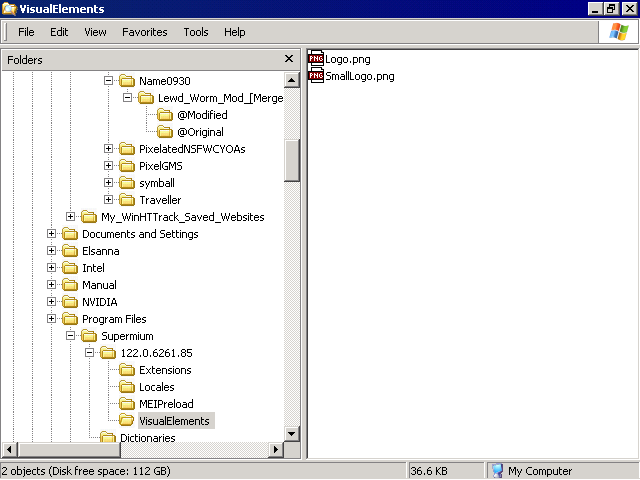Click the open VisualElements folder icon
Screen dimensions: 640x480
127,420
